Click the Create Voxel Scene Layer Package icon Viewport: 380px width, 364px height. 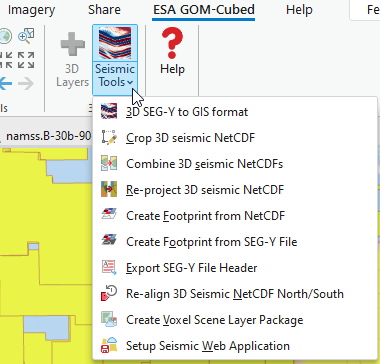click(109, 320)
